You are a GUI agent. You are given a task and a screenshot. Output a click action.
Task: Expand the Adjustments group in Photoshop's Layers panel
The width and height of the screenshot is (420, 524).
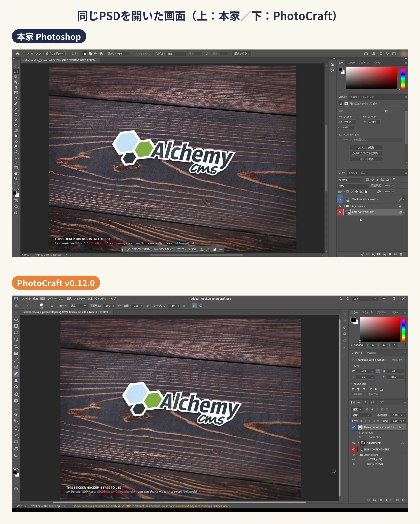(344, 206)
